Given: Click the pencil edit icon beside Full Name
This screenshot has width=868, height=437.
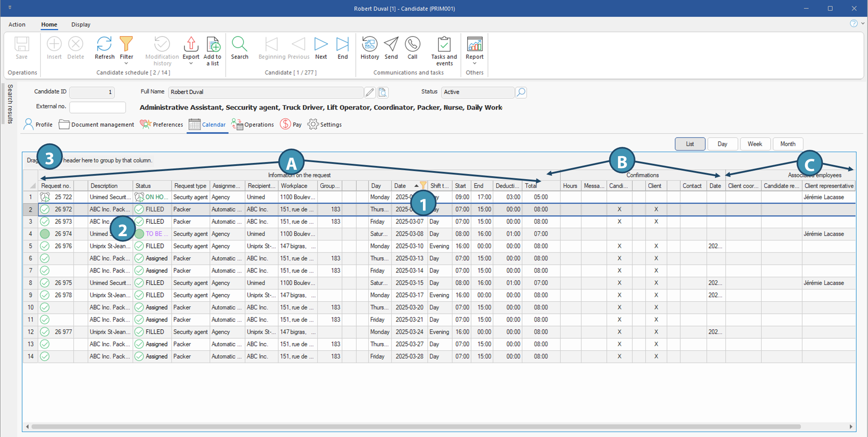Looking at the screenshot, I should 370,92.
